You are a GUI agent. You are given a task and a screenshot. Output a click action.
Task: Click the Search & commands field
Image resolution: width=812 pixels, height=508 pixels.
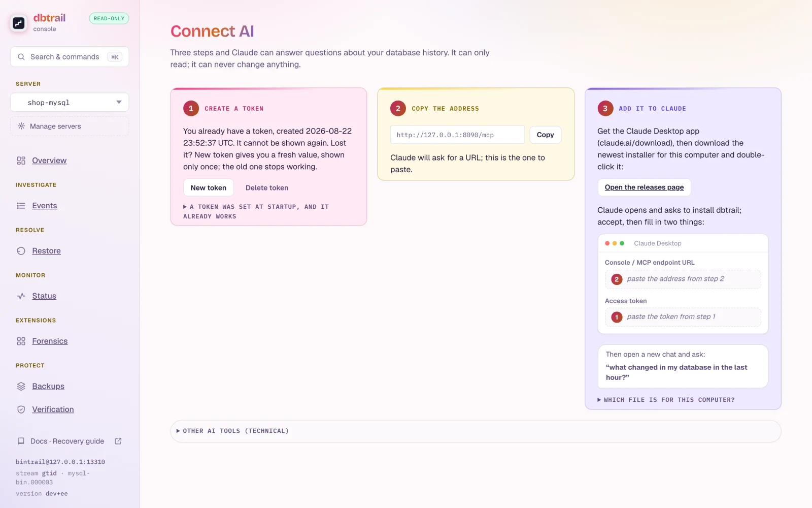point(70,57)
